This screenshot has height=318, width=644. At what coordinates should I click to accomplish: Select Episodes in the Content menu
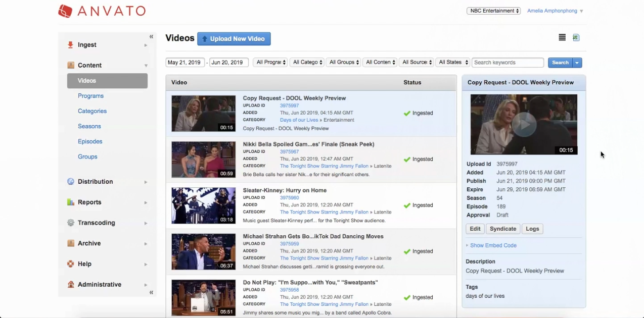pyautogui.click(x=90, y=141)
